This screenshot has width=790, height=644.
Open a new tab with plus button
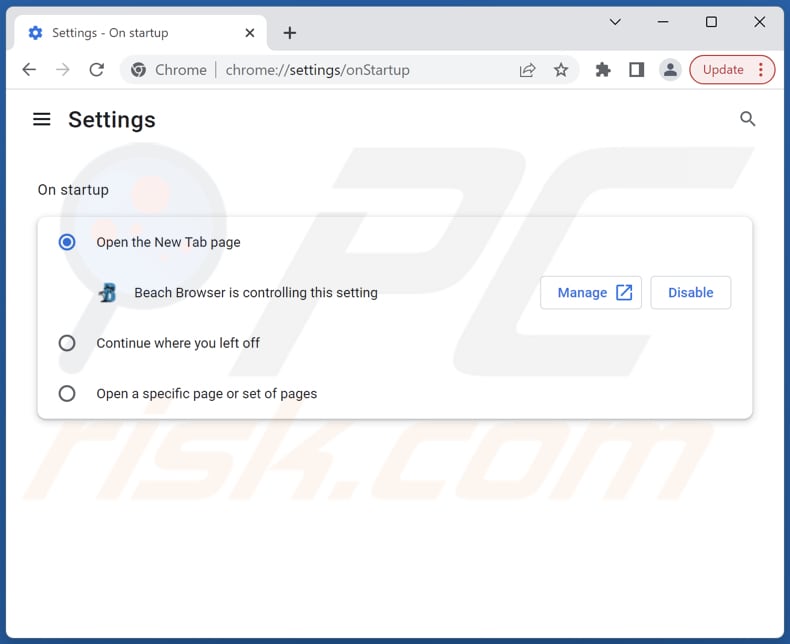(x=290, y=33)
